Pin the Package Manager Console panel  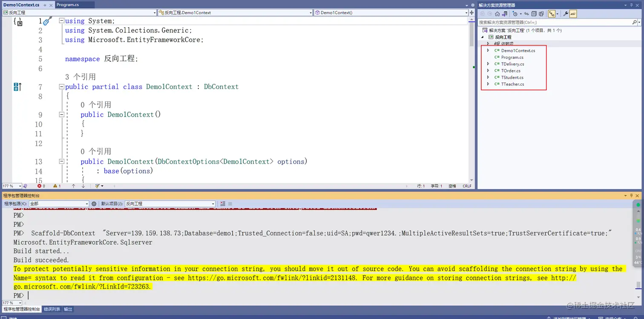631,195
